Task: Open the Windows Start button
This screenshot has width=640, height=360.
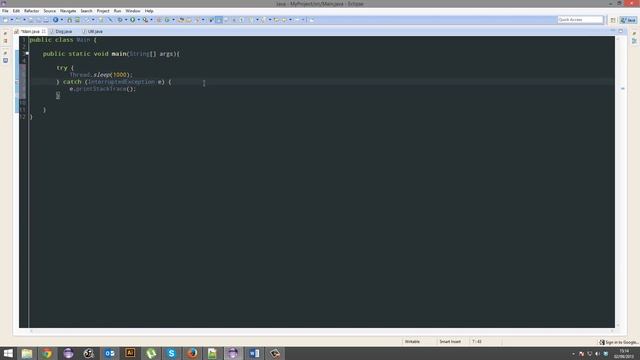Action: [8, 353]
